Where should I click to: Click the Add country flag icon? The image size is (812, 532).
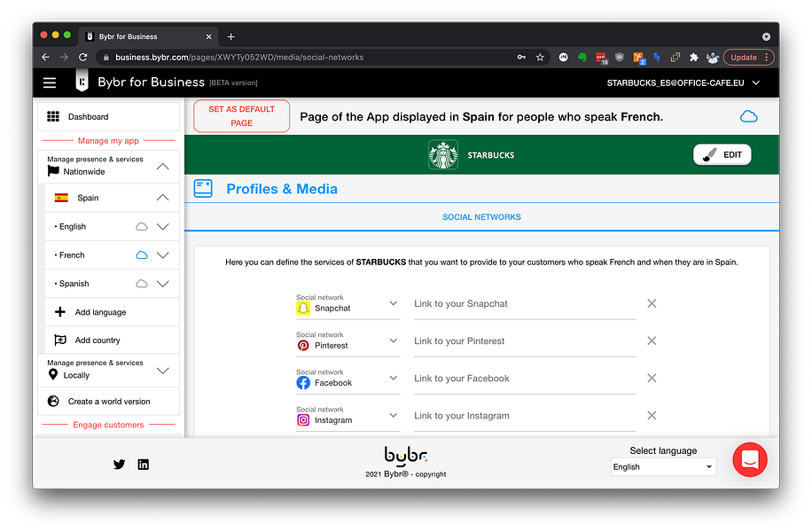click(60, 340)
